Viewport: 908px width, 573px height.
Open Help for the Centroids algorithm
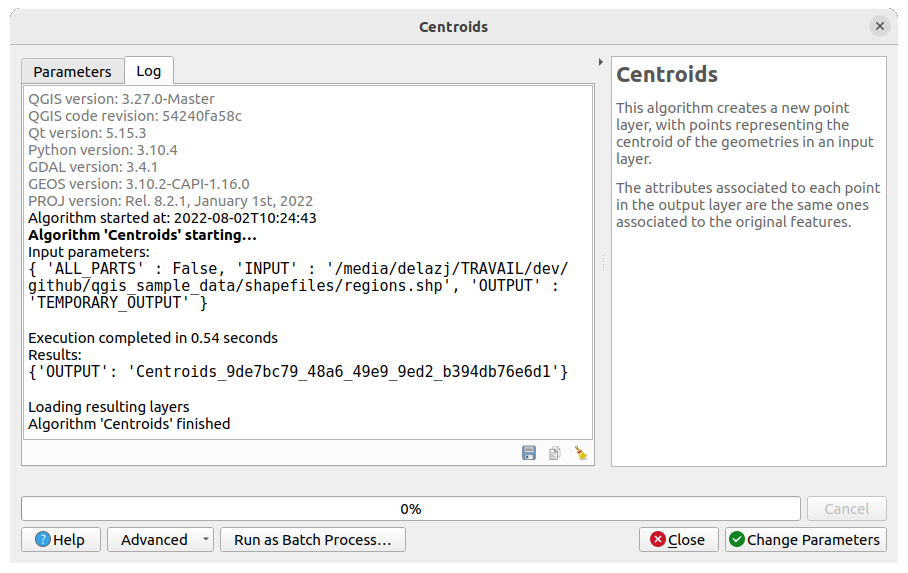[x=60, y=540]
